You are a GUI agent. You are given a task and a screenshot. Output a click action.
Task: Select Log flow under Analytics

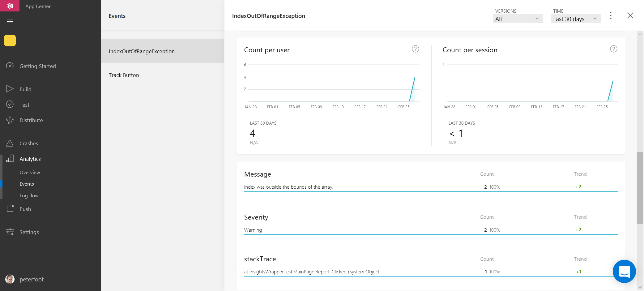click(29, 196)
